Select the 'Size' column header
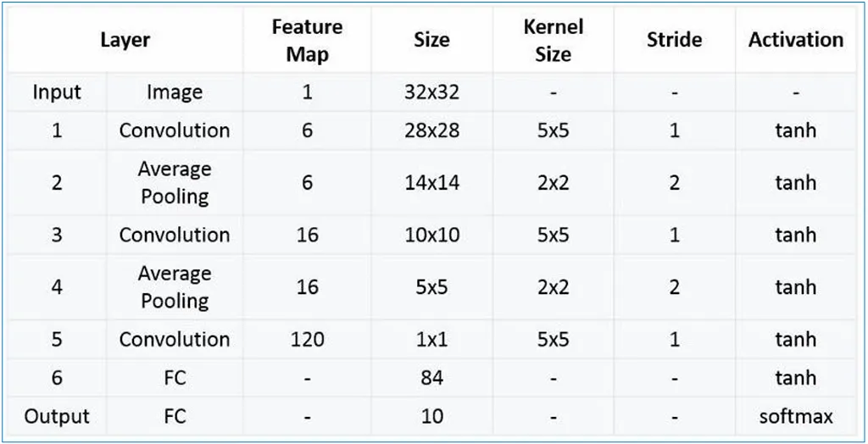 431,40
